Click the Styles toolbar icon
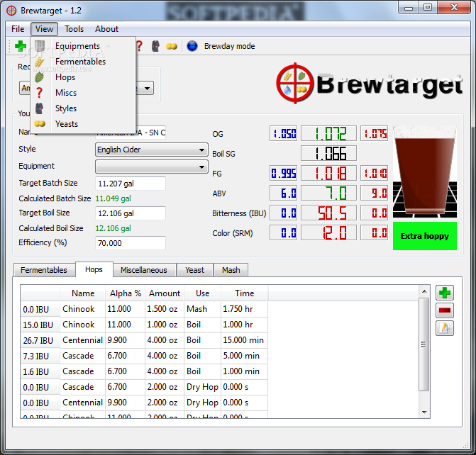Viewport: 476px width, 455px height. pyautogui.click(x=155, y=46)
